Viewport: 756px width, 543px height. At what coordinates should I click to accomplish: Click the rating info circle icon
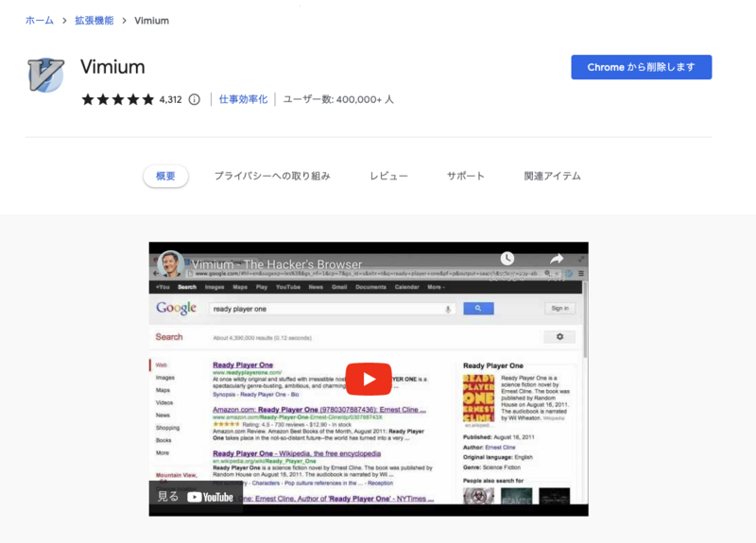click(195, 100)
